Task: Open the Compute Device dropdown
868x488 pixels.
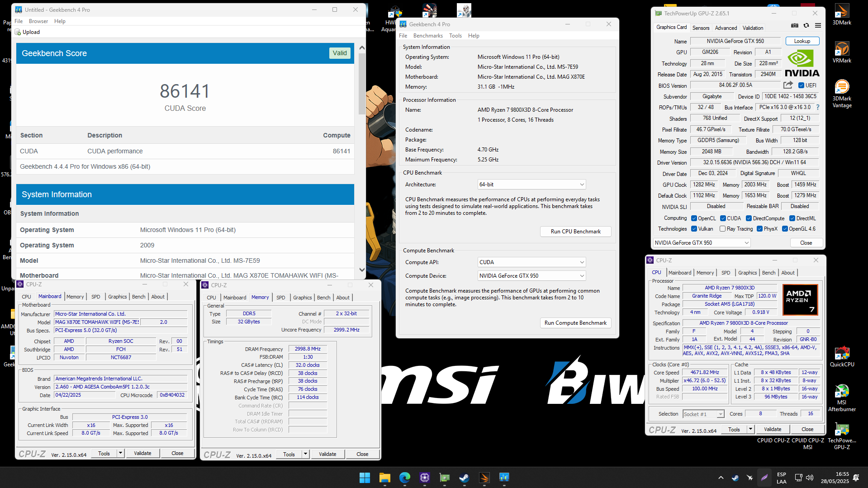Action: point(531,276)
